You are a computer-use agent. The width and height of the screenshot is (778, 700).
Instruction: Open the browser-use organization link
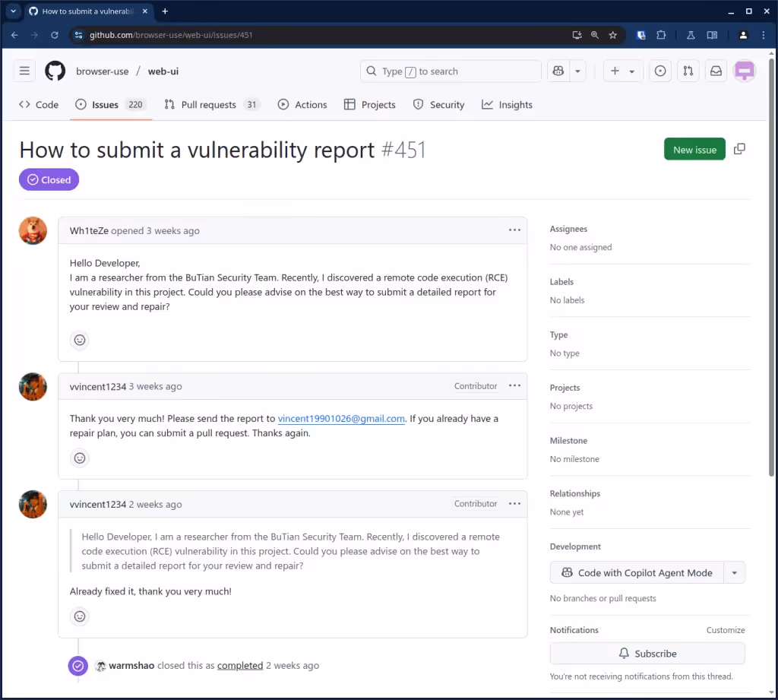click(x=103, y=71)
